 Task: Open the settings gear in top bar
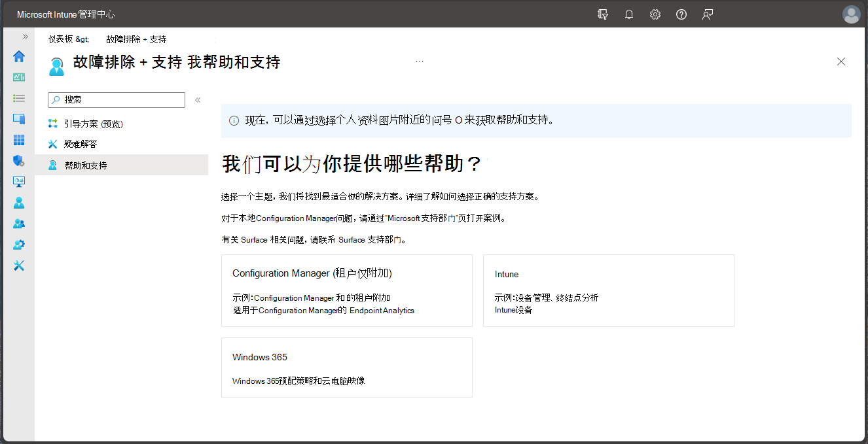(x=655, y=14)
